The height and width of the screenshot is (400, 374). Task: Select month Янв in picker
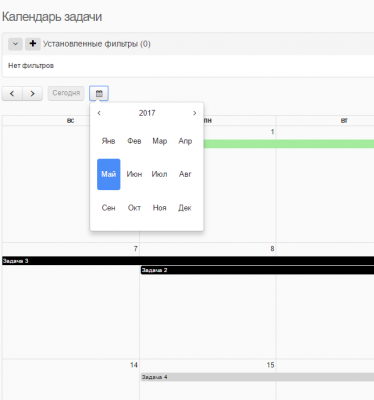108,141
